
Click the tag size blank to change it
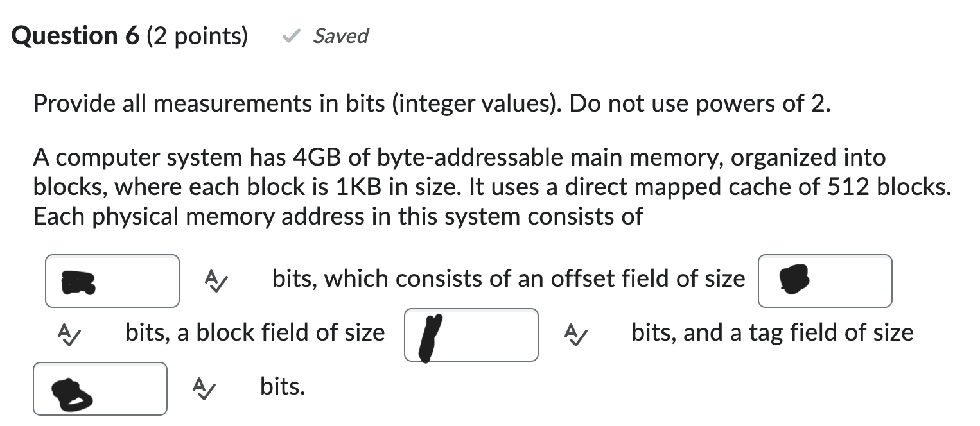[x=100, y=389]
